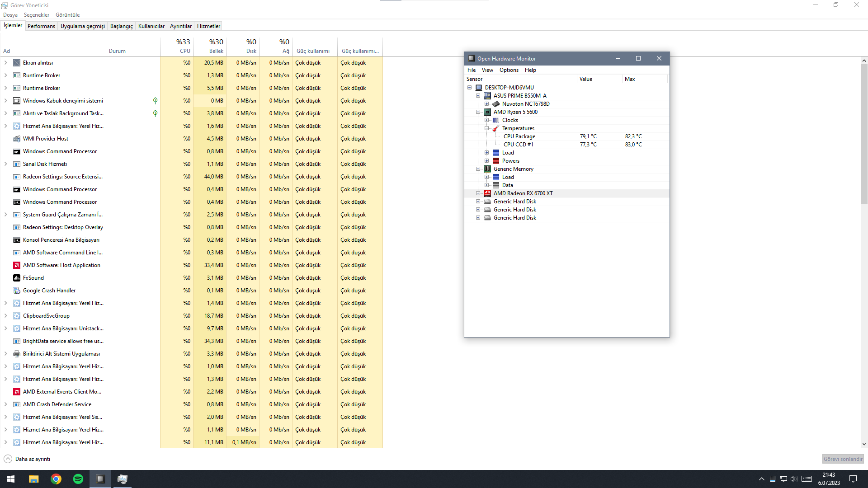Image resolution: width=868 pixels, height=488 pixels.
Task: Switch to the Performans tab
Action: (41, 26)
